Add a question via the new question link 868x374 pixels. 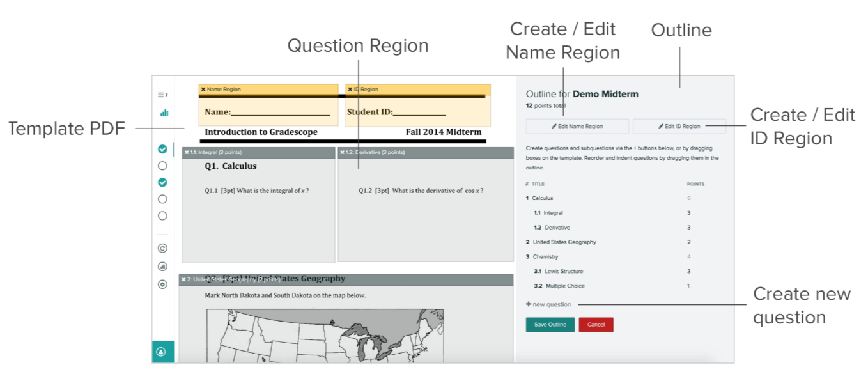coord(548,304)
